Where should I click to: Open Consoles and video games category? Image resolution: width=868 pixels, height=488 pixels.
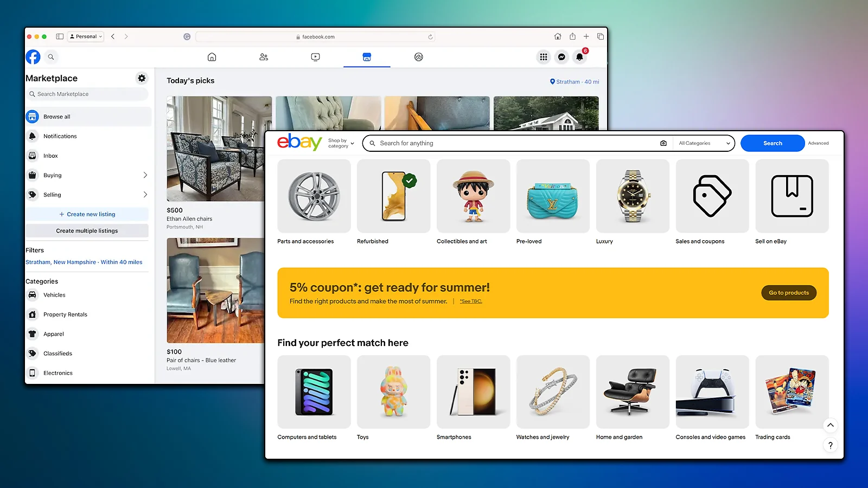(x=712, y=398)
